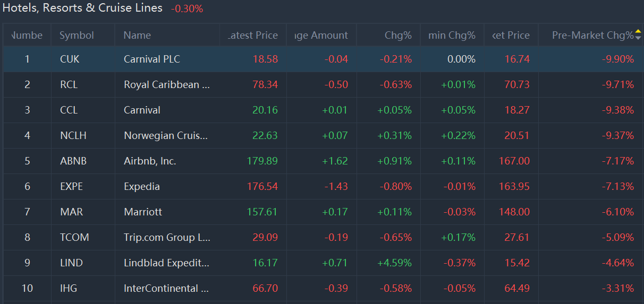Select the EXPE symbol cell
644x304 pixels.
pyautogui.click(x=71, y=186)
